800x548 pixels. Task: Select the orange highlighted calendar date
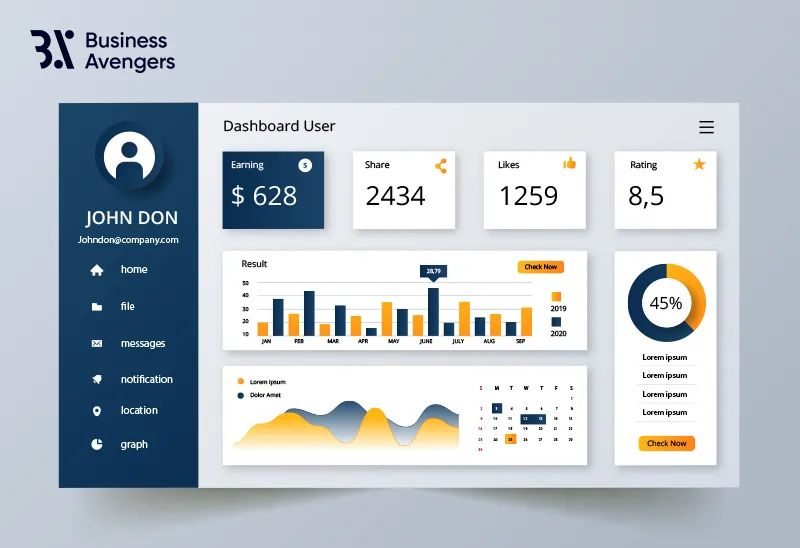(x=510, y=439)
